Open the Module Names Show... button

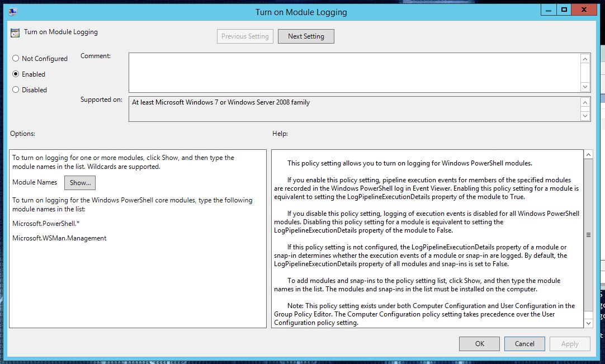click(x=80, y=183)
